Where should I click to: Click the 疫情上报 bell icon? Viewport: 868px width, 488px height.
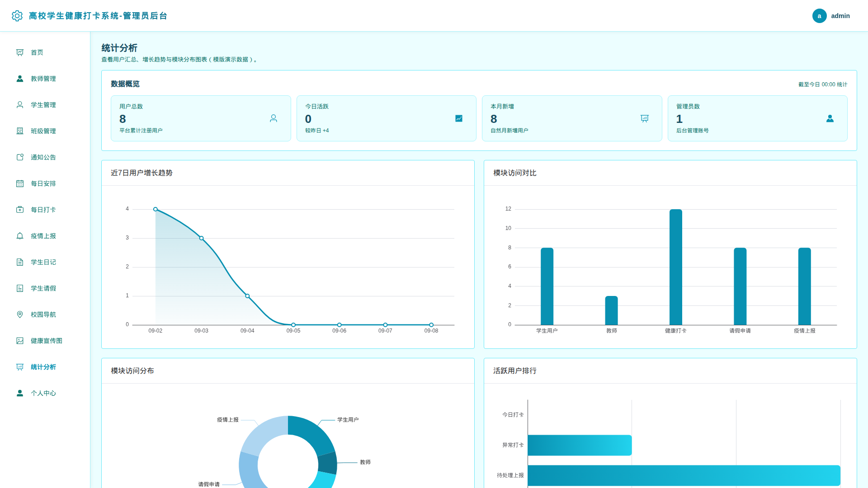click(20, 236)
